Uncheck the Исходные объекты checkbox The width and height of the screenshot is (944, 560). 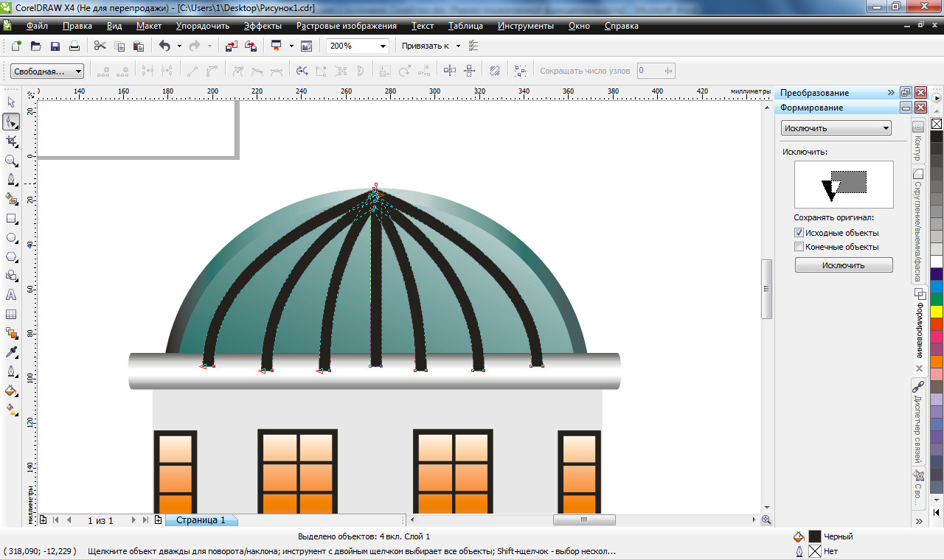pos(799,233)
